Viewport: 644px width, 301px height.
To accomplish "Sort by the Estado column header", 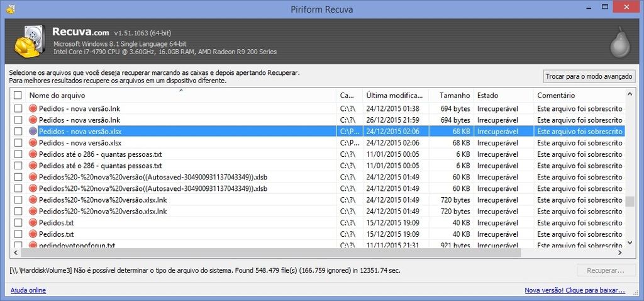I will 504,95.
